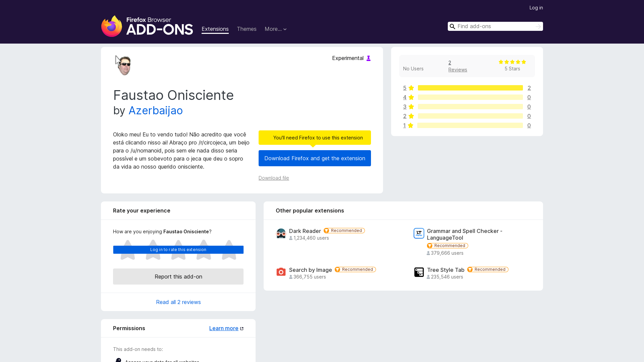Click the 4-star rating bar
Screen dimensions: 644x362
point(470,97)
